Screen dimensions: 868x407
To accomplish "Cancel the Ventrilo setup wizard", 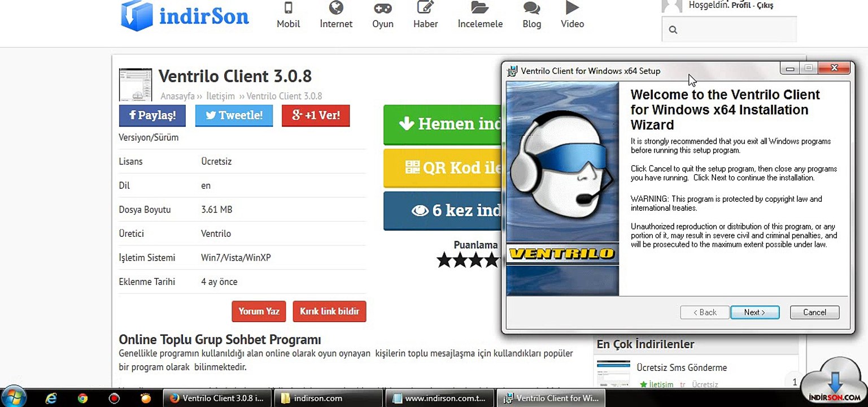I will (x=814, y=312).
